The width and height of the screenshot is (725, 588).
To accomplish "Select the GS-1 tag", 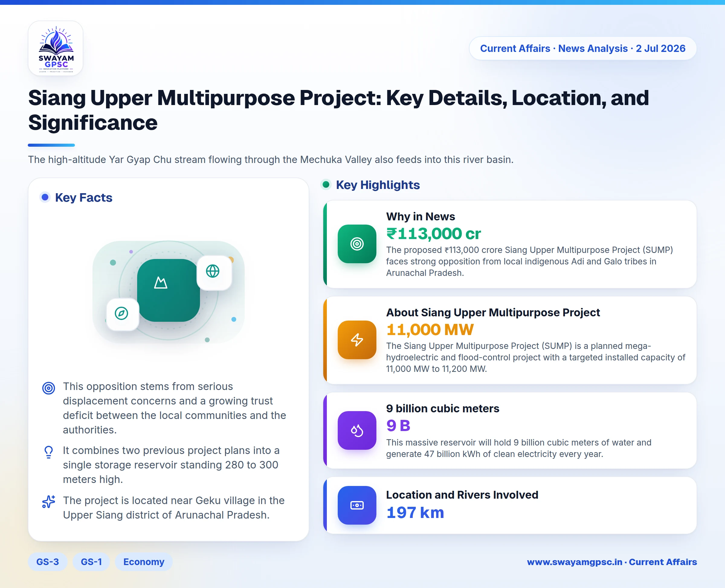I will click(x=91, y=562).
